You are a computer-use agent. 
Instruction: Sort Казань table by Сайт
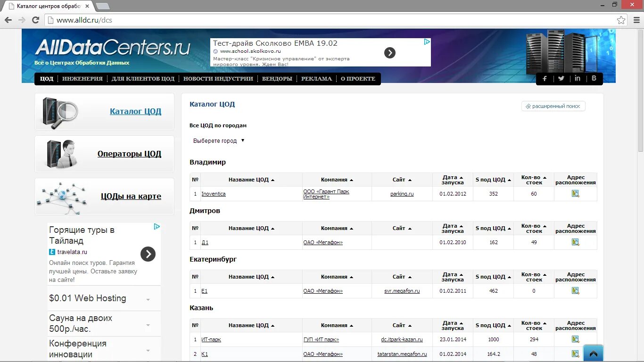click(402, 325)
